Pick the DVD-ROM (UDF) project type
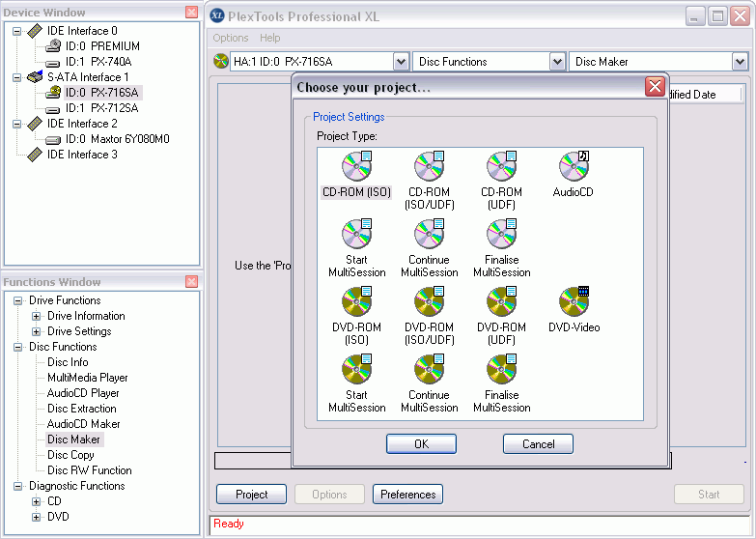 click(x=501, y=300)
